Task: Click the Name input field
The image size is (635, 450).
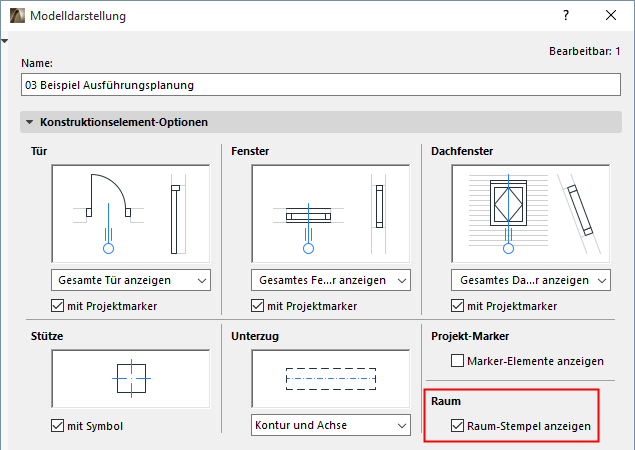Action: (x=320, y=85)
